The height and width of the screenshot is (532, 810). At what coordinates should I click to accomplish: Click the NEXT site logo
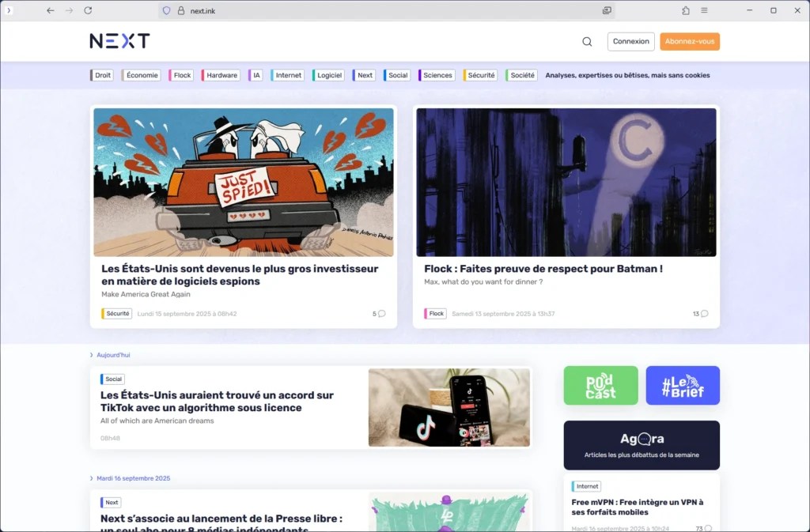pos(120,41)
